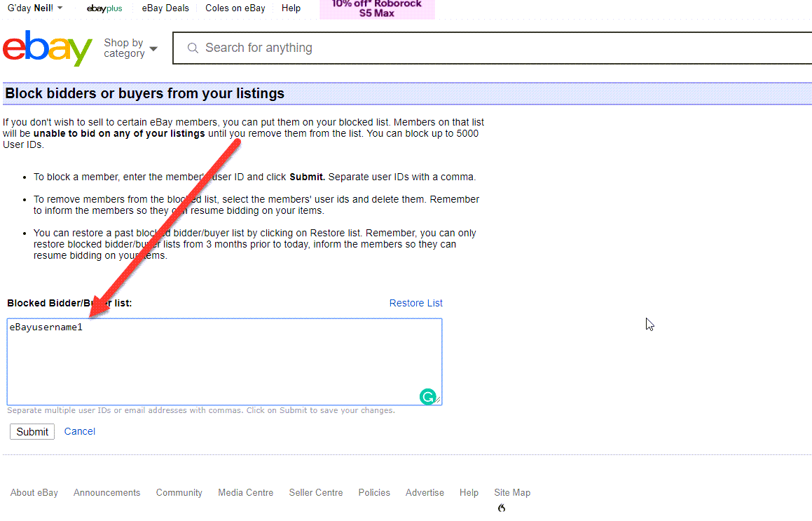This screenshot has height=521, width=812.
Task: Expand the Shop by category dropdown
Action: [130, 48]
